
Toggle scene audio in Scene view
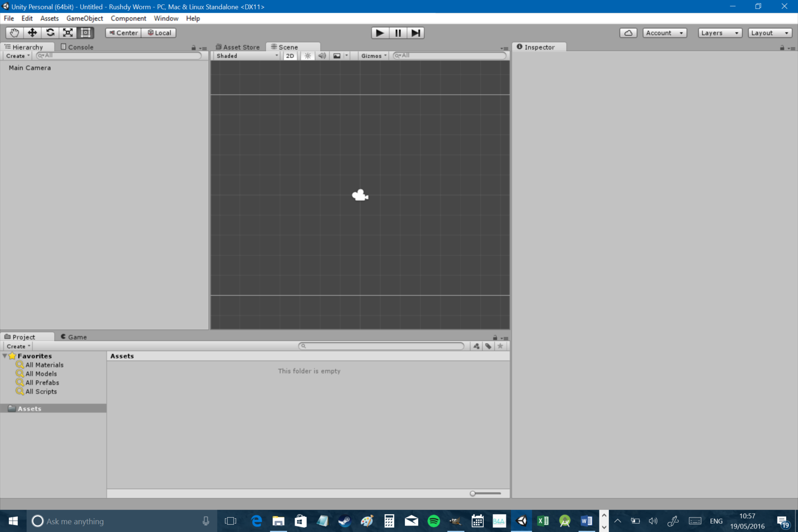(x=322, y=56)
